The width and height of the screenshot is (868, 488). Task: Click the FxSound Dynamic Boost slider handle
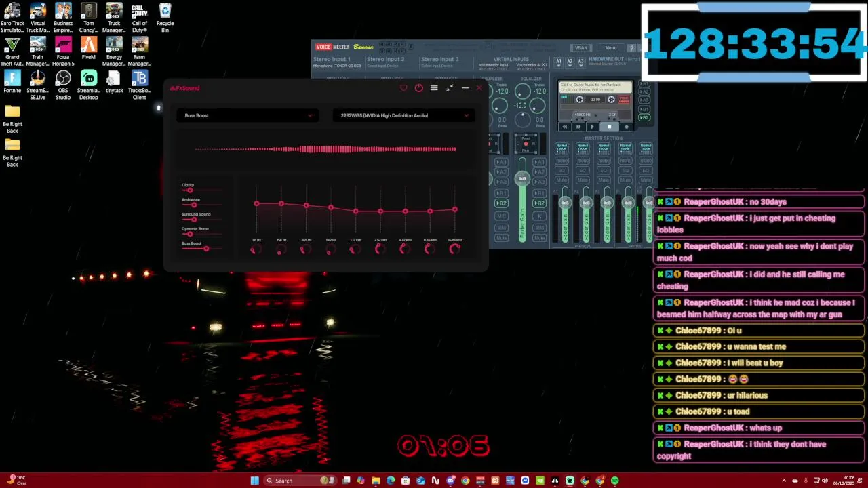pyautogui.click(x=190, y=235)
